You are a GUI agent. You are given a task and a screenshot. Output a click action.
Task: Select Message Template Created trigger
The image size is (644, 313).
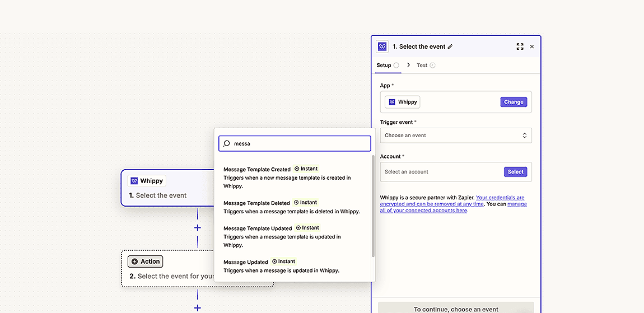(292, 177)
